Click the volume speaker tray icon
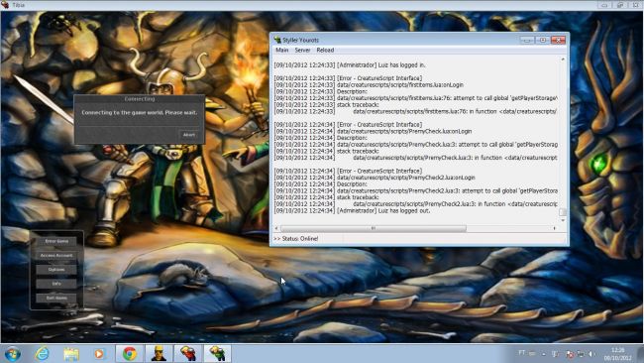Viewport: 644px width, 363px height. click(x=591, y=353)
